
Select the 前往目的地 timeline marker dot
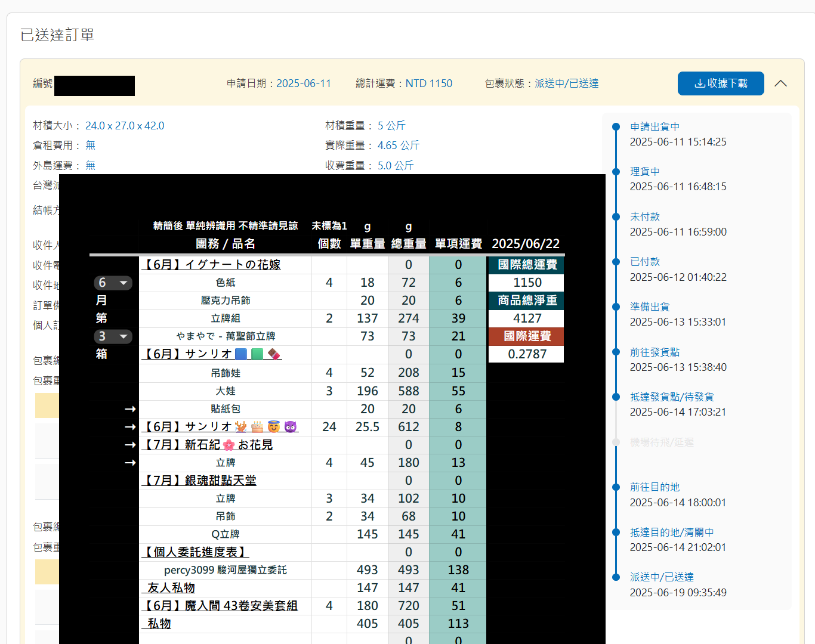point(616,487)
